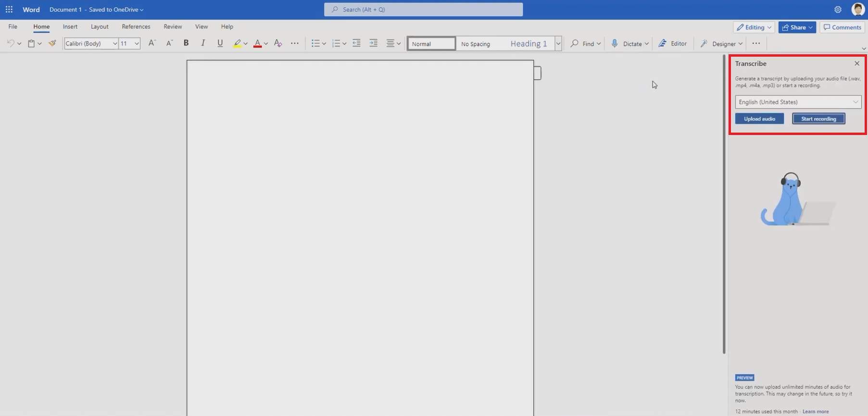Click the Format Painter icon
Image resolution: width=868 pixels, height=416 pixels.
[52, 43]
